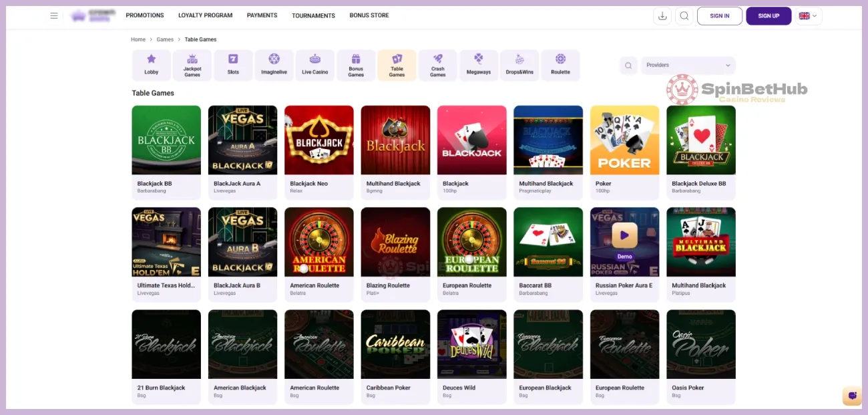868x415 pixels.
Task: Click the SIGN IN button
Action: point(720,16)
